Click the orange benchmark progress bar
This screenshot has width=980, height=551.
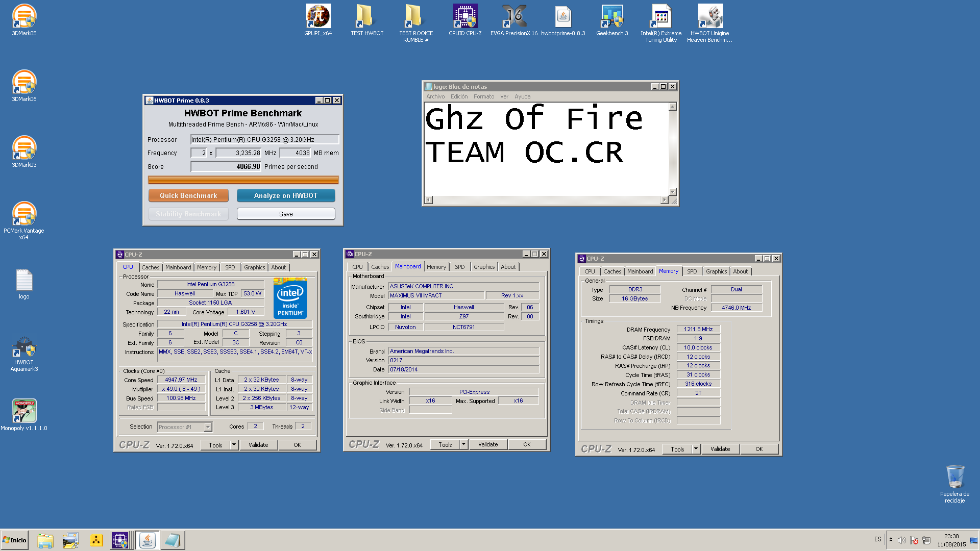243,180
